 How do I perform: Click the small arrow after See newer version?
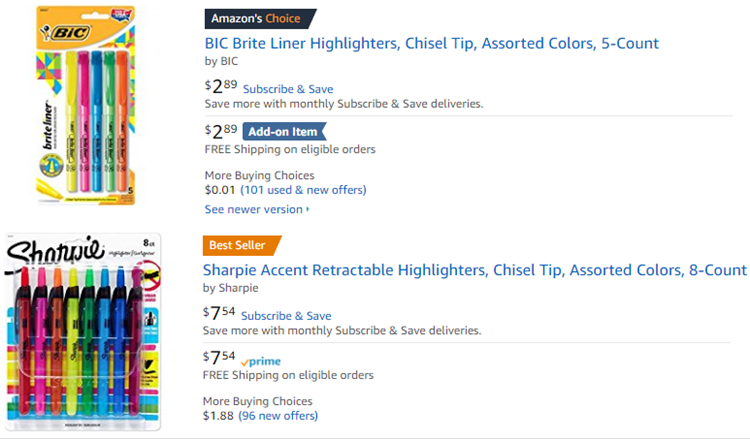[x=308, y=209]
